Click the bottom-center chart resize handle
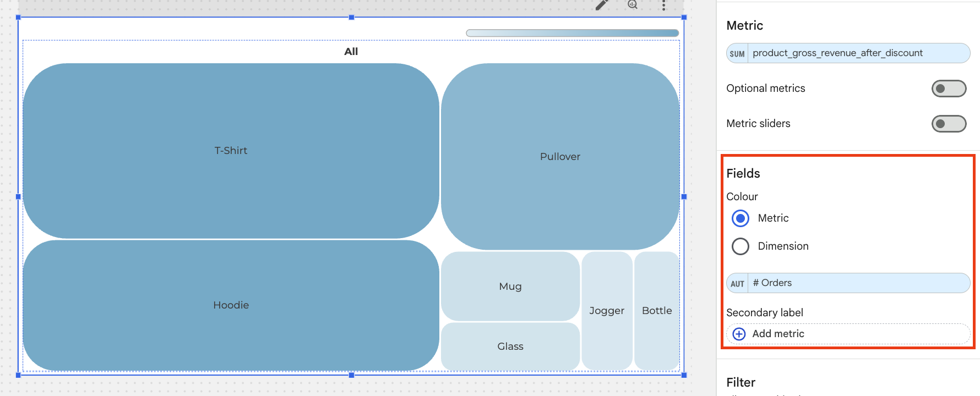The width and height of the screenshot is (980, 396). pyautogui.click(x=351, y=375)
